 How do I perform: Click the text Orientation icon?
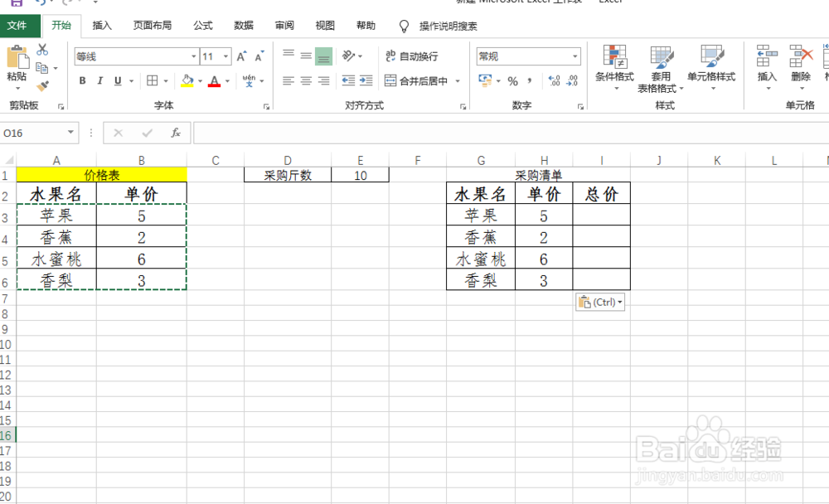point(348,56)
